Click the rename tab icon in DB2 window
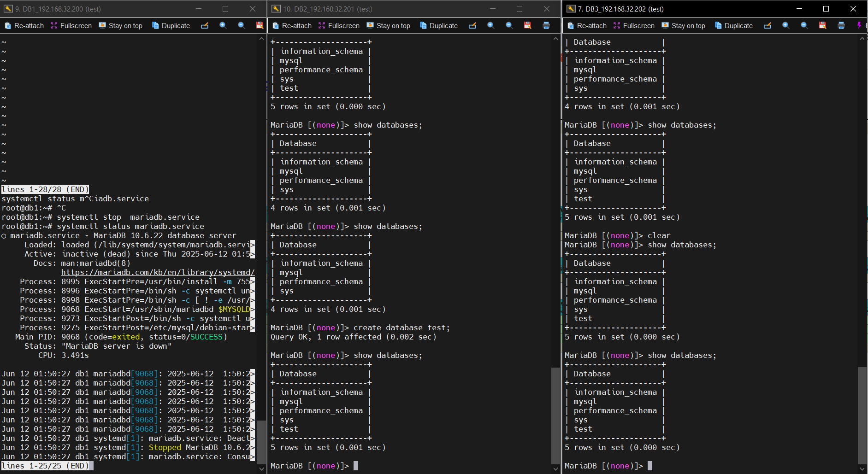 click(x=472, y=26)
